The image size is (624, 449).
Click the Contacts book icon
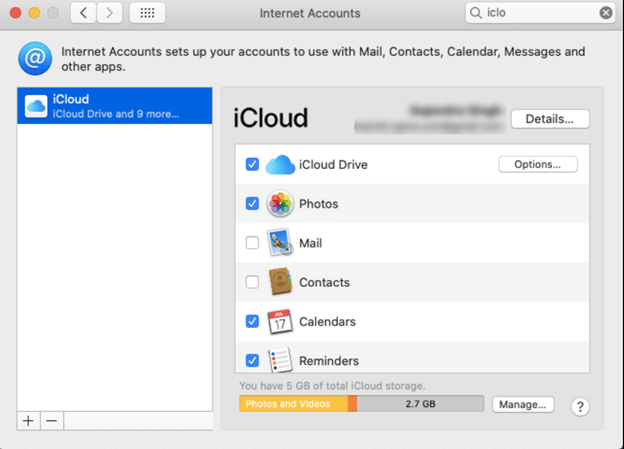click(280, 281)
